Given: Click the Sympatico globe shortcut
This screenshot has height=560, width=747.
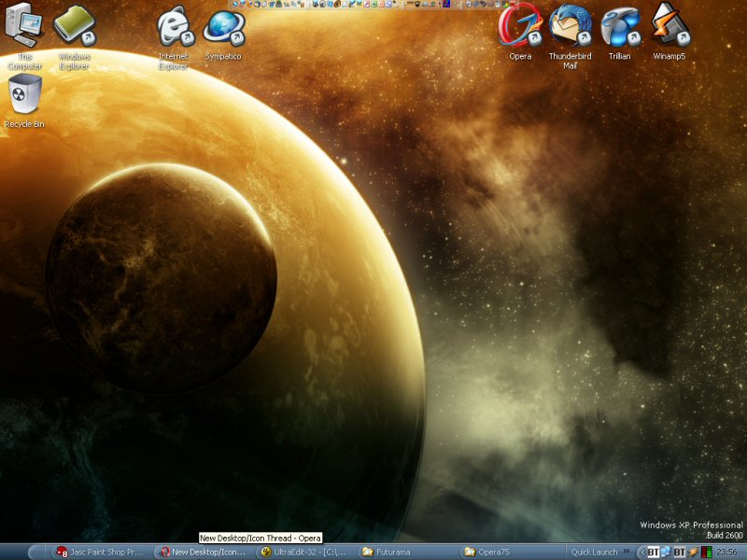Looking at the screenshot, I should (x=222, y=30).
